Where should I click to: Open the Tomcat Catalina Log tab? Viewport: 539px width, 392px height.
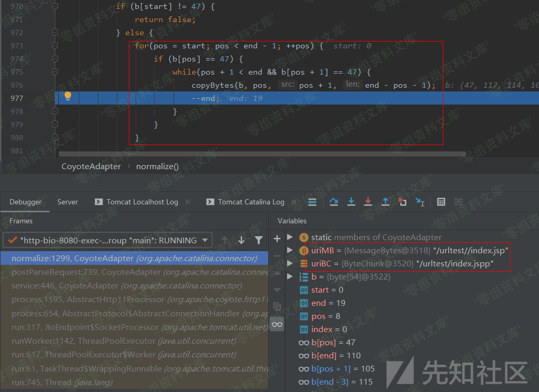[x=251, y=202]
